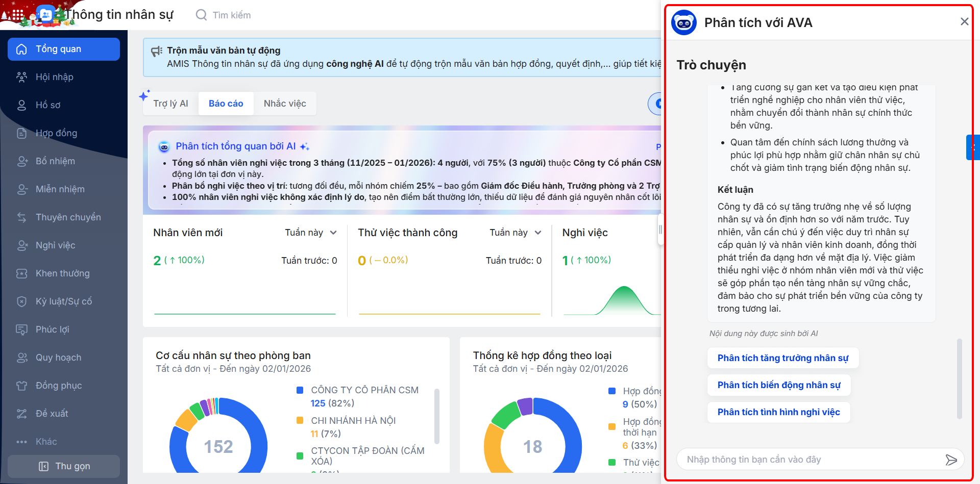Click the AI sparkle icon beside Trợ lý AI

tap(144, 95)
